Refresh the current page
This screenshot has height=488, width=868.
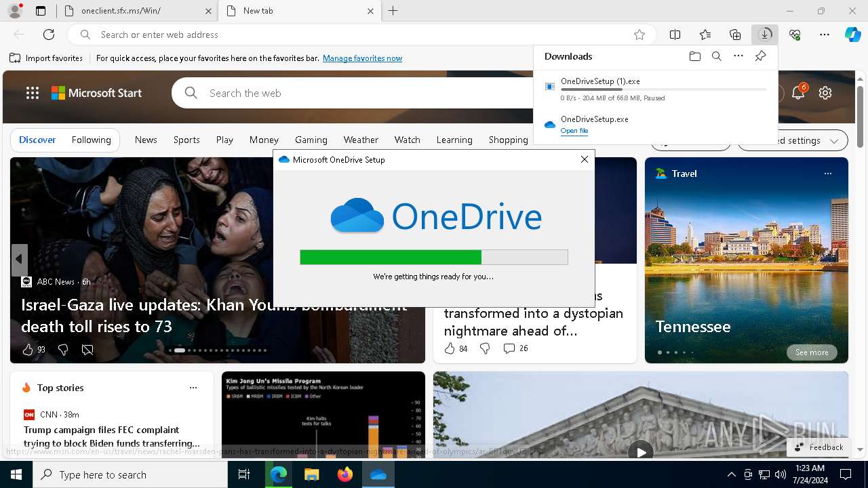coord(49,35)
